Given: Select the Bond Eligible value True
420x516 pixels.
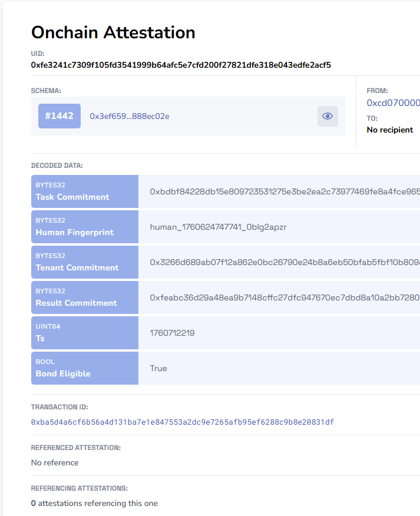Looking at the screenshot, I should point(158,368).
